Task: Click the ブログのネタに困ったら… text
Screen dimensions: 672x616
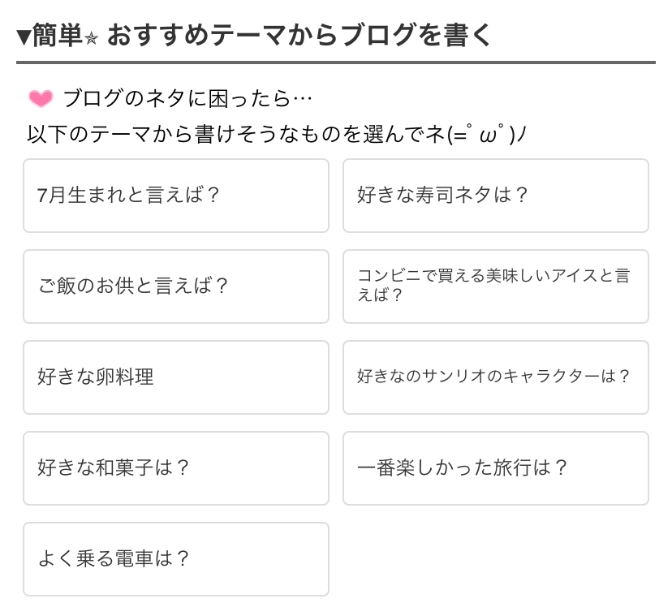Action: (x=187, y=99)
